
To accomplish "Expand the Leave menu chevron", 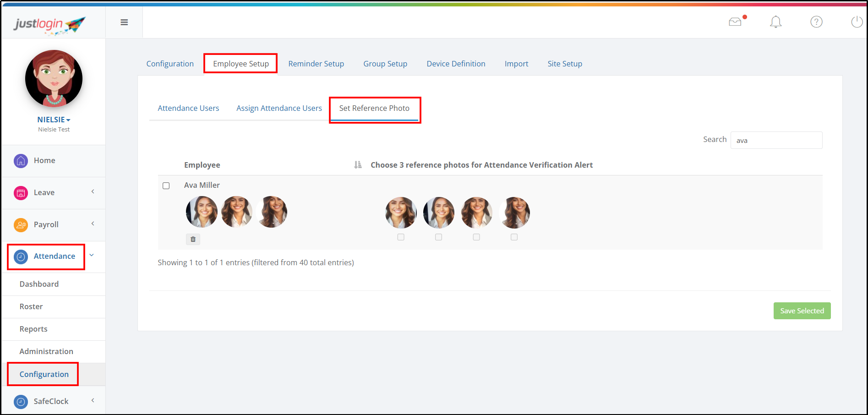I will click(93, 191).
